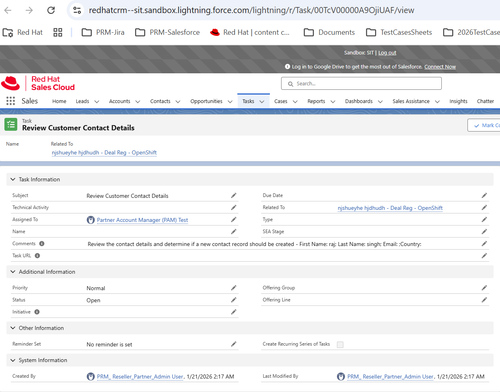Show Initiative help info icon
Screen dimensions: 500x392
click(37, 312)
